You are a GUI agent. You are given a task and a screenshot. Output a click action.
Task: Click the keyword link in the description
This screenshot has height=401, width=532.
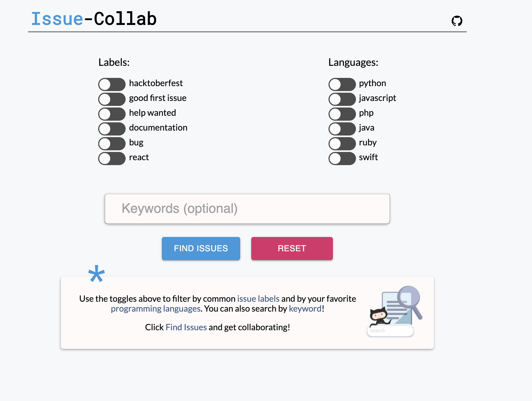click(x=305, y=309)
